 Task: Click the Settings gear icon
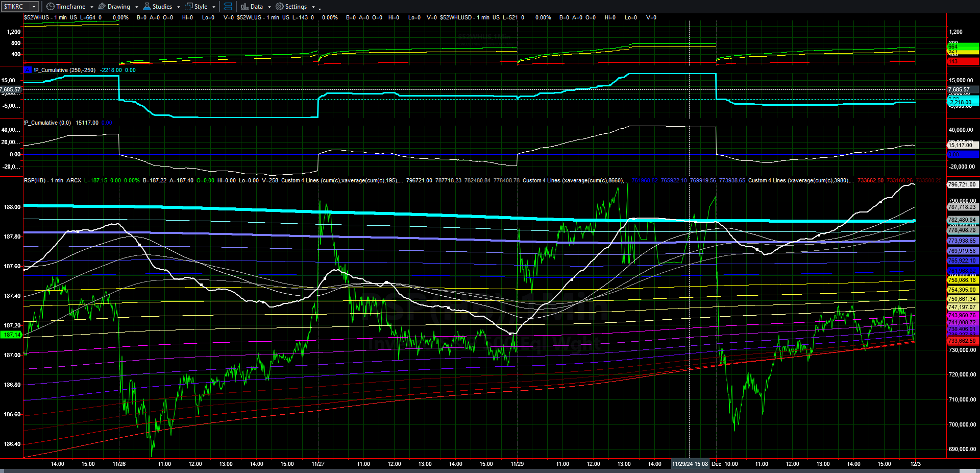point(280,7)
